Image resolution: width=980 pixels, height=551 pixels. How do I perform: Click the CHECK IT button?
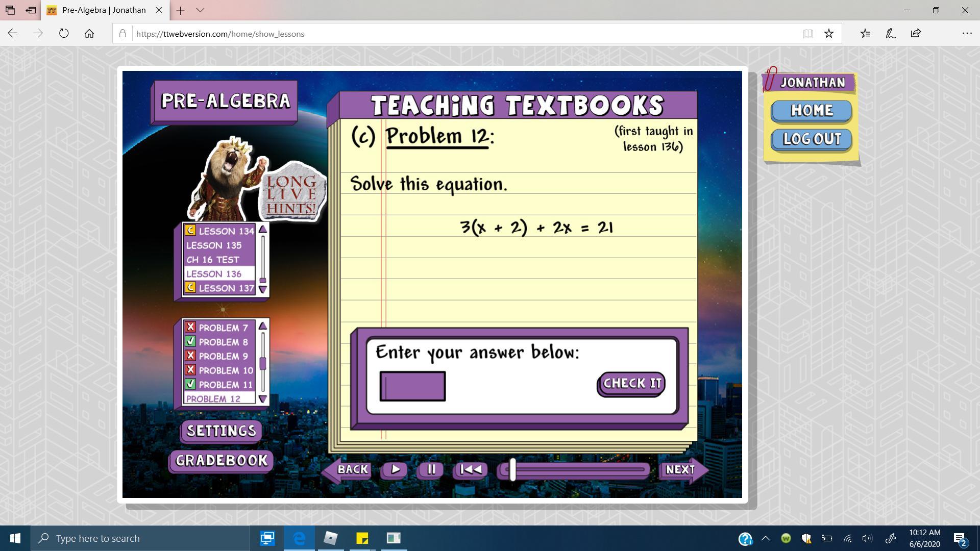pyautogui.click(x=631, y=384)
